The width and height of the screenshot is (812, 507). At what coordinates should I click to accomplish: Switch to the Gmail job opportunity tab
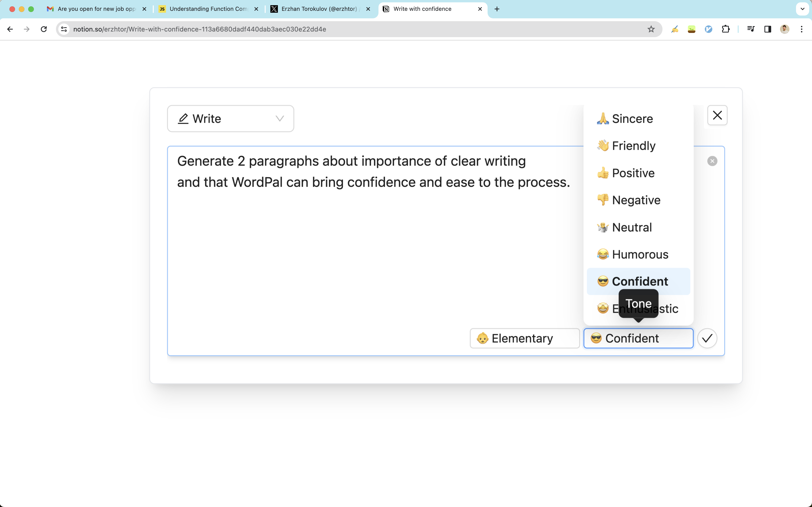pyautogui.click(x=97, y=9)
